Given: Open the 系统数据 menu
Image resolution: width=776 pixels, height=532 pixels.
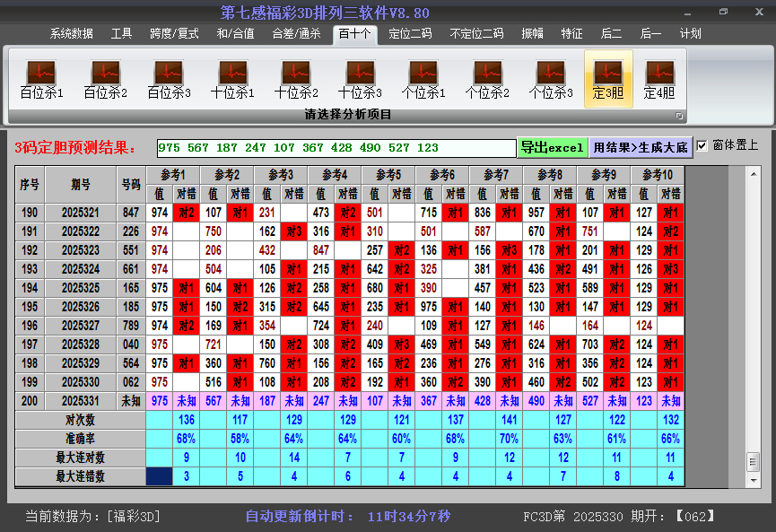Looking at the screenshot, I should point(72,33).
